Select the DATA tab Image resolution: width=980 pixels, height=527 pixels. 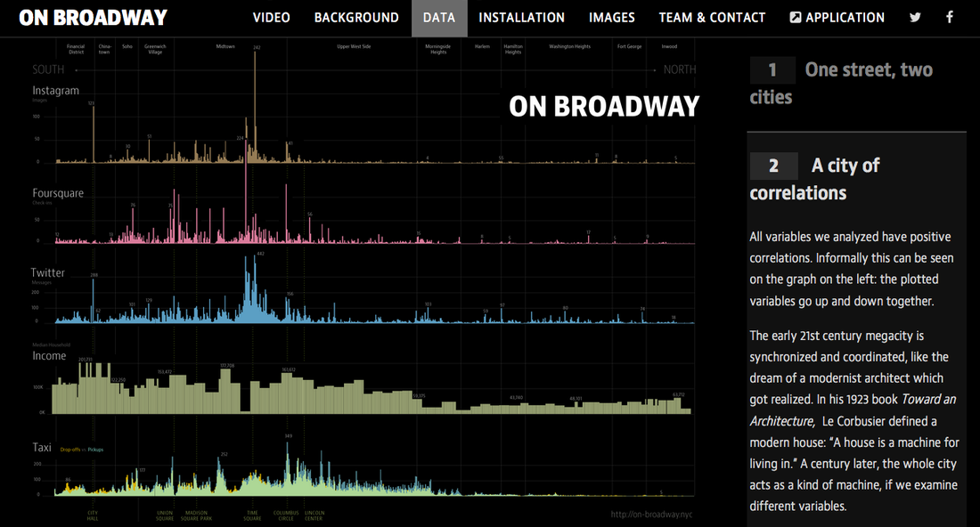(438, 18)
